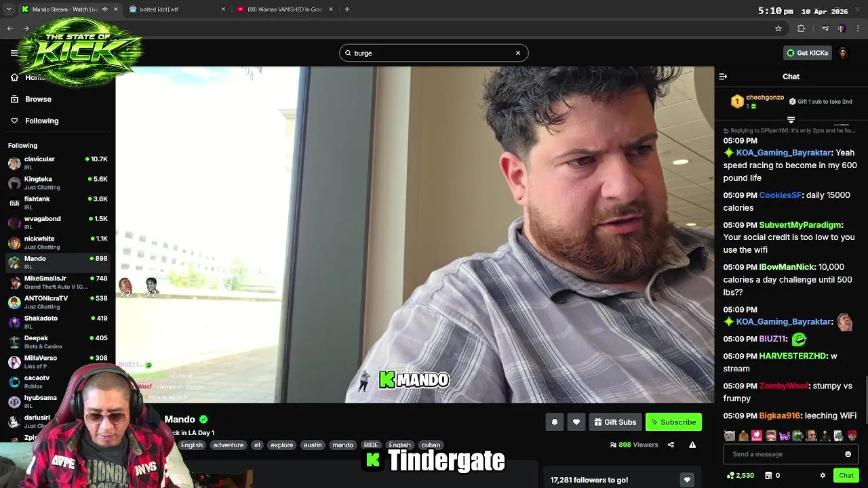Open nickwhite's channel in Following list
This screenshot has width=868, height=488.
point(58,243)
